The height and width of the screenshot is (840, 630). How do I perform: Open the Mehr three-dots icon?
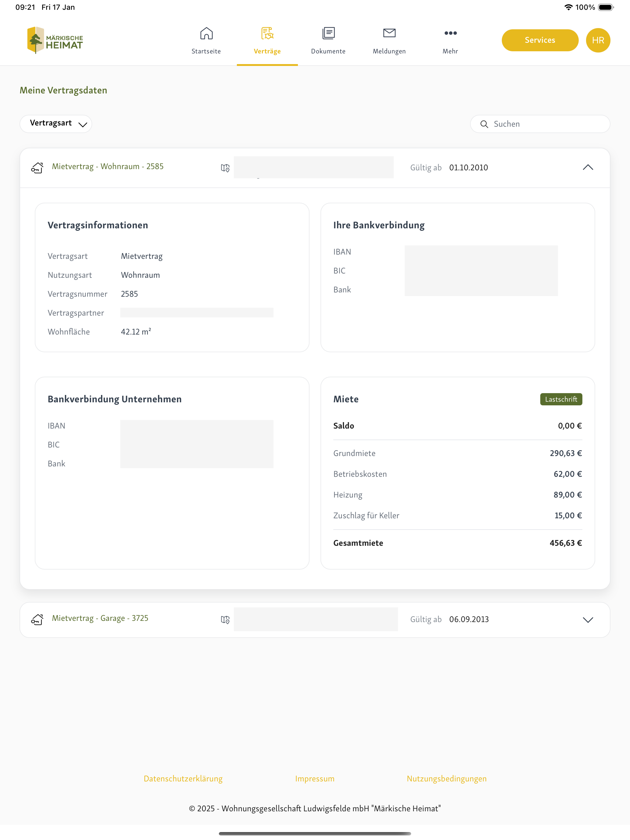[x=451, y=33]
